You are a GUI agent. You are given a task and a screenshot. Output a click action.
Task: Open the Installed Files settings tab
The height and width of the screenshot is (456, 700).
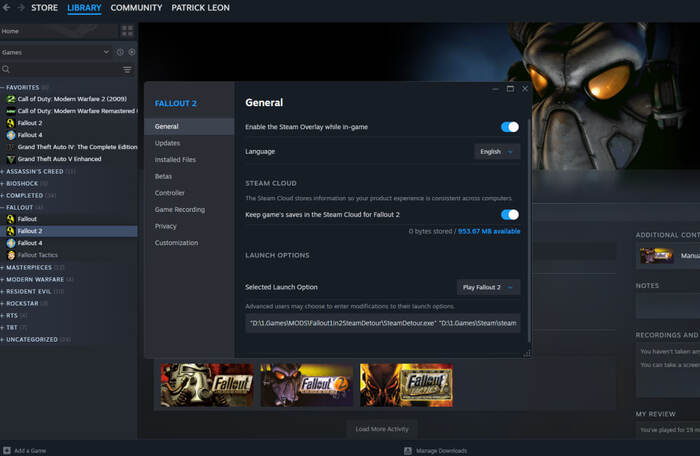point(175,160)
